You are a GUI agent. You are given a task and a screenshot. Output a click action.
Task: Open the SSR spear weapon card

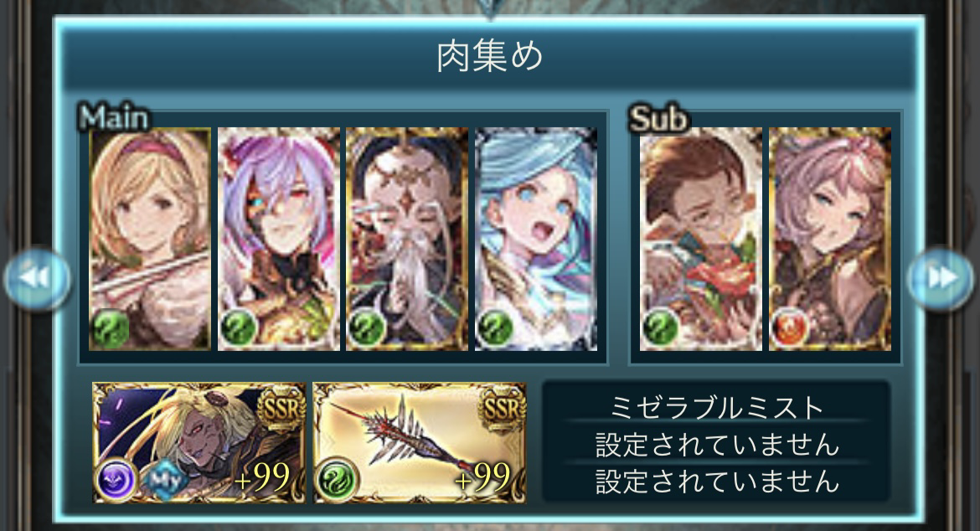420,443
